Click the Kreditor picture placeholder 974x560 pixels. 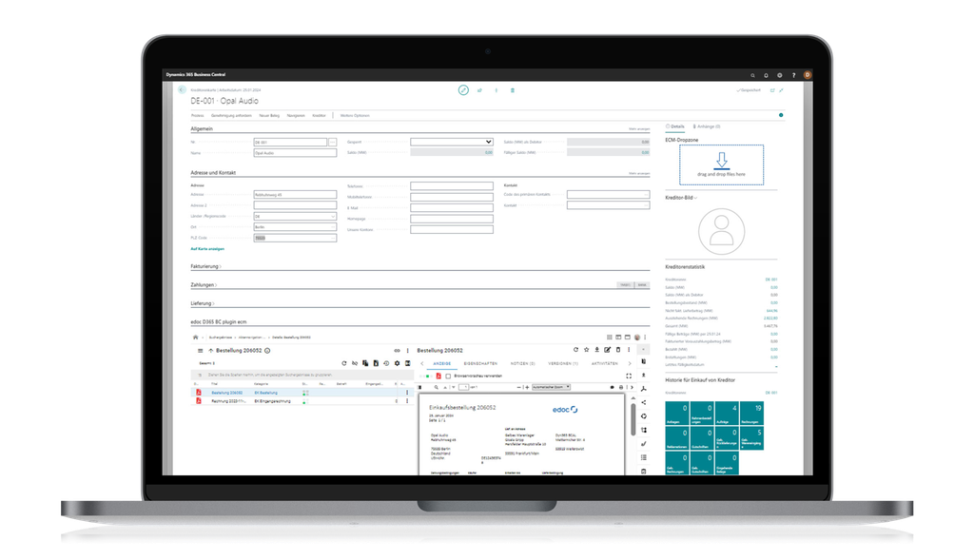(x=721, y=231)
